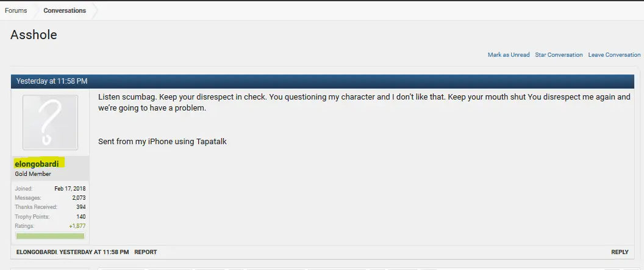Viewport: 644px width, 270px height.
Task: Reply to the message
Action: [x=620, y=252]
